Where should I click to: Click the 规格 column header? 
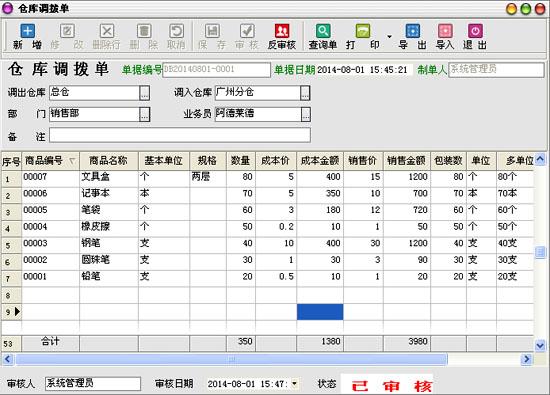(208, 161)
